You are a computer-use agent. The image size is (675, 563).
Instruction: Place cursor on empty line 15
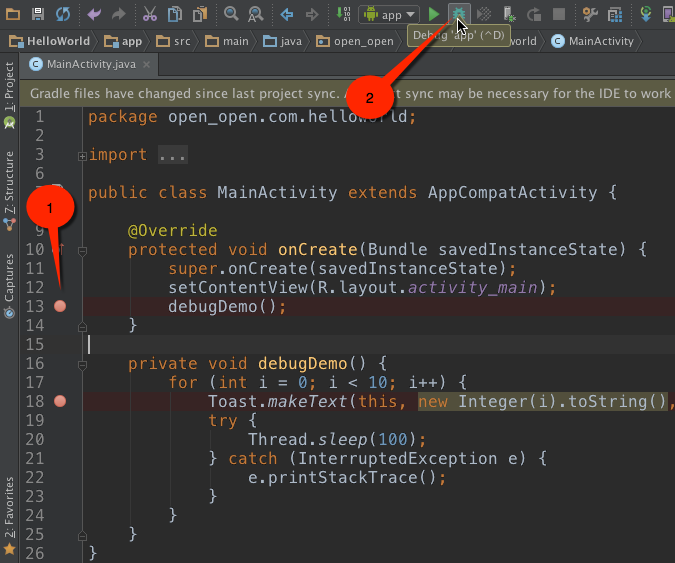[300, 344]
